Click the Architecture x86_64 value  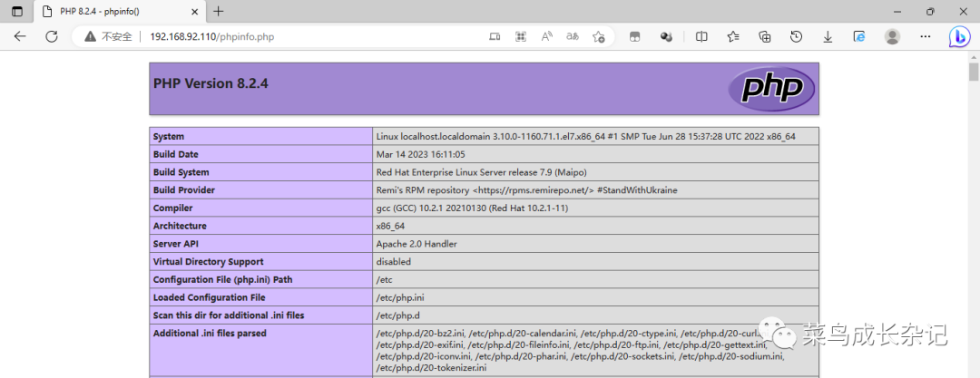pyautogui.click(x=391, y=227)
